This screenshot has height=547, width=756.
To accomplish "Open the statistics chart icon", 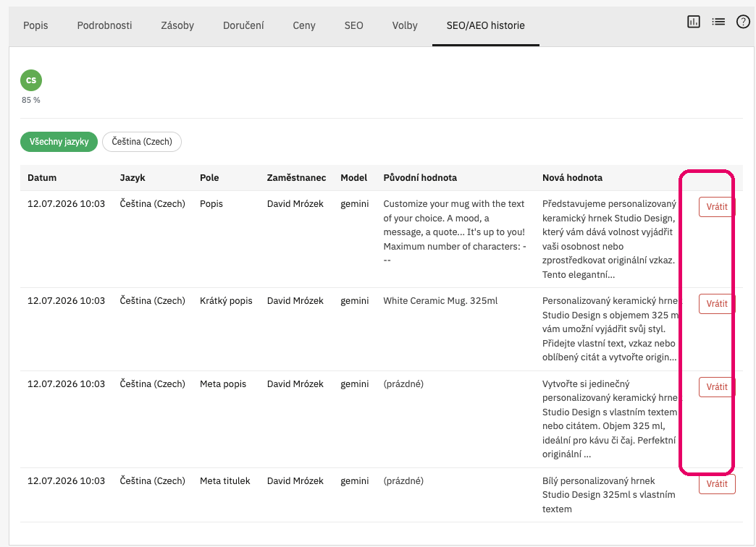I will pyautogui.click(x=693, y=22).
